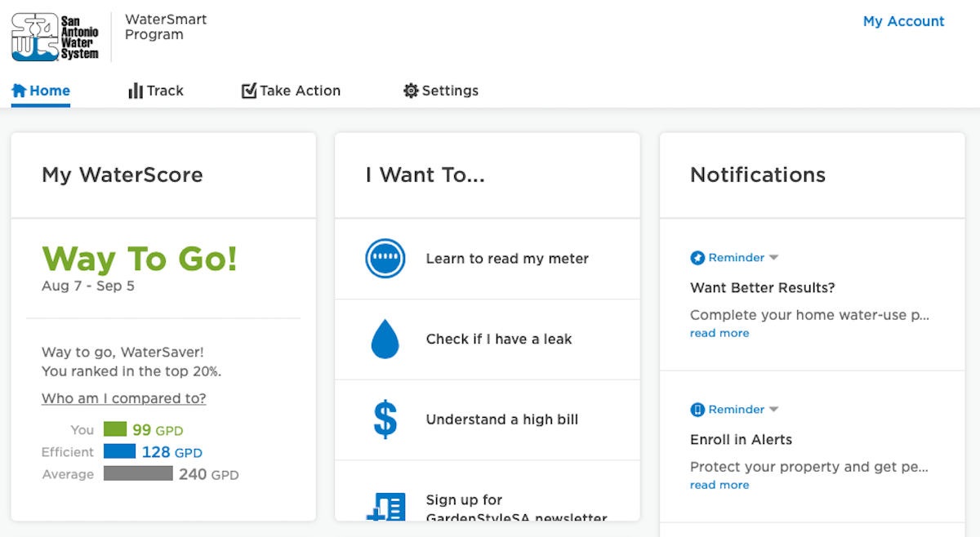
Task: Expand the Enroll in Alerts reminder dropdown arrow
Action: (774, 410)
